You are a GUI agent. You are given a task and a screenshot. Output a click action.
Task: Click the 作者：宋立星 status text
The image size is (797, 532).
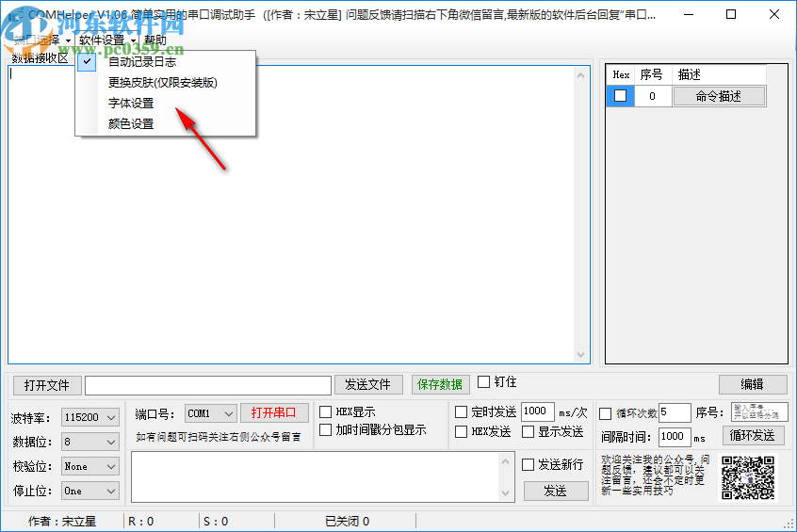[x=62, y=522]
